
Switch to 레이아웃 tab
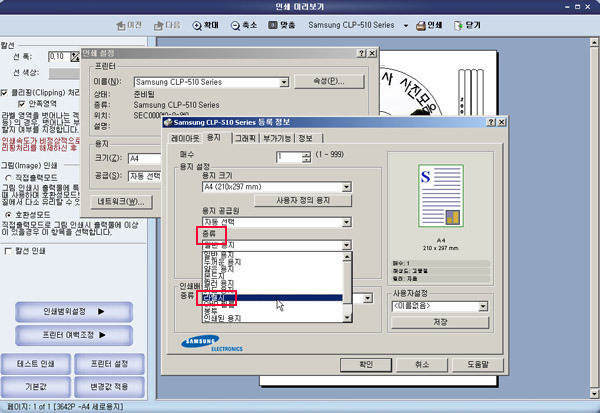pyautogui.click(x=185, y=138)
